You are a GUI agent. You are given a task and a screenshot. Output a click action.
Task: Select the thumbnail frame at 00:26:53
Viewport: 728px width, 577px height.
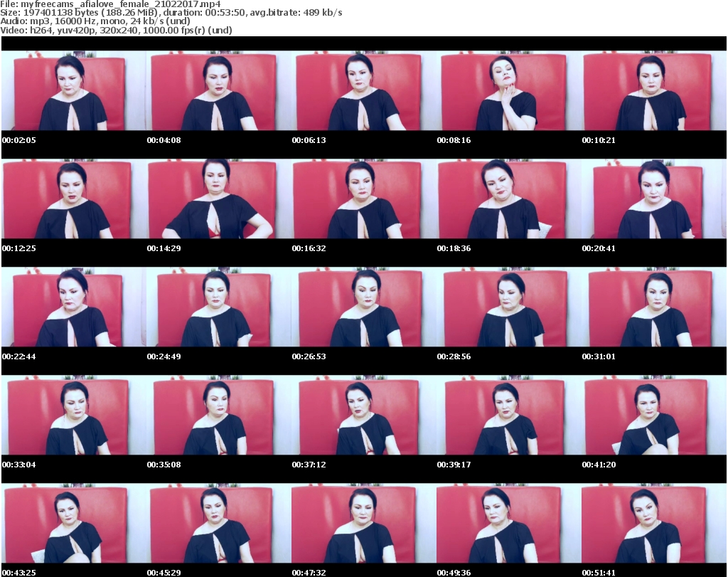pos(363,307)
